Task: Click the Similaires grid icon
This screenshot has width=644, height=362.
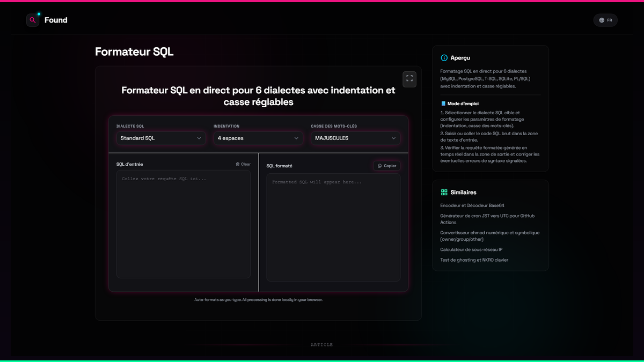Action: [444, 192]
